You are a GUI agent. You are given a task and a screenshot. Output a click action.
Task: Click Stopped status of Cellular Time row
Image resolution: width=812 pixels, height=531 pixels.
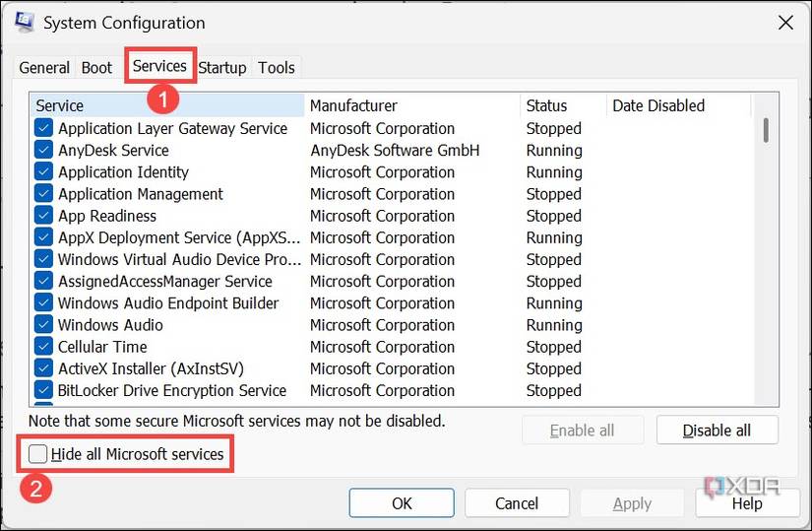pyautogui.click(x=553, y=347)
